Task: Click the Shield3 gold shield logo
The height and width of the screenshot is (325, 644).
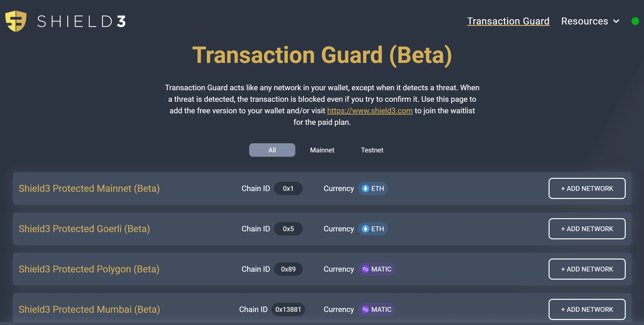Action: 16,21
